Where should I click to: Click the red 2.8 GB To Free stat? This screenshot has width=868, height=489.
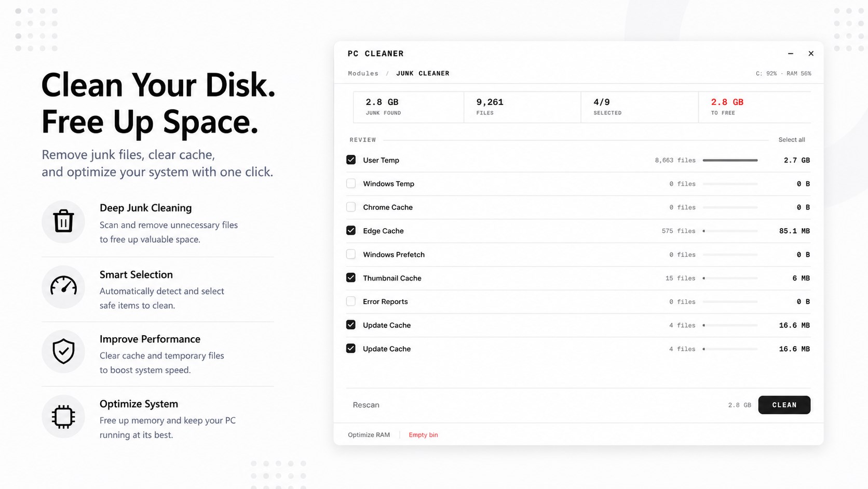point(754,107)
